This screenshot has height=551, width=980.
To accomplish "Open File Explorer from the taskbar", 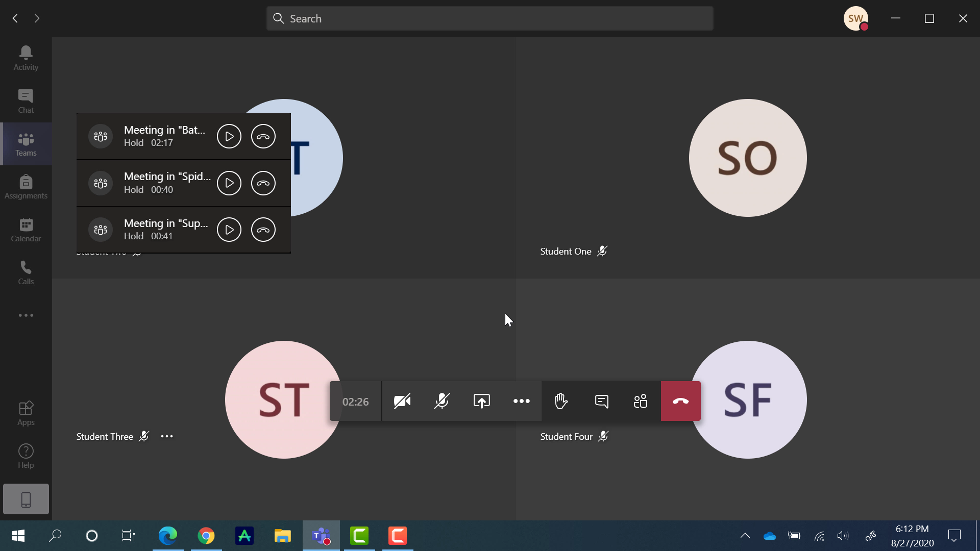I will (x=283, y=536).
